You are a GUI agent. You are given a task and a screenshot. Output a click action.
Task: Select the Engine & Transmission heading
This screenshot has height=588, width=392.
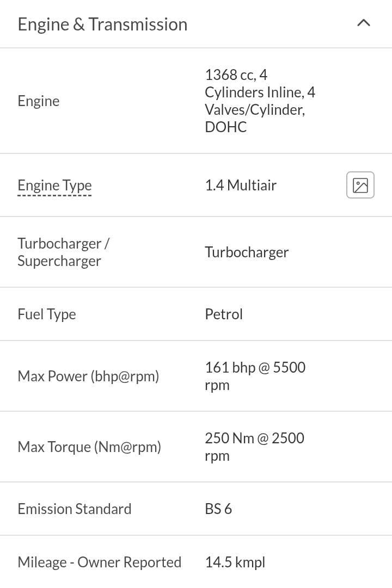pos(102,24)
